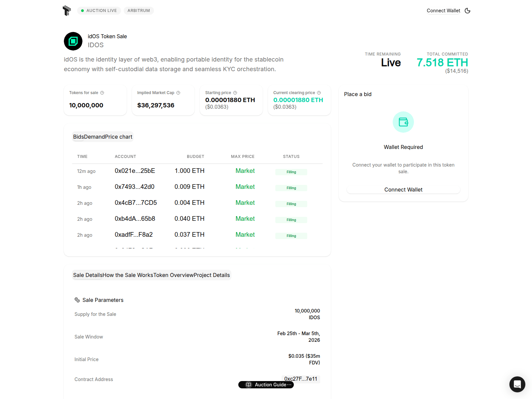Image resolution: width=532 pixels, height=399 pixels.
Task: Click the book icon on Auction Guide
Action: (248, 385)
